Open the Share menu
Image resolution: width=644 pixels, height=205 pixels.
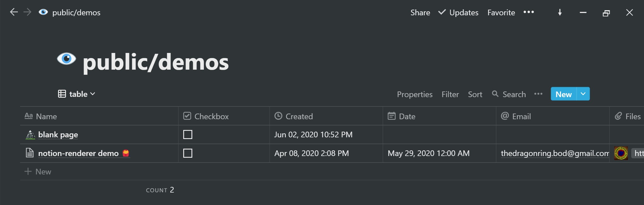tap(420, 12)
